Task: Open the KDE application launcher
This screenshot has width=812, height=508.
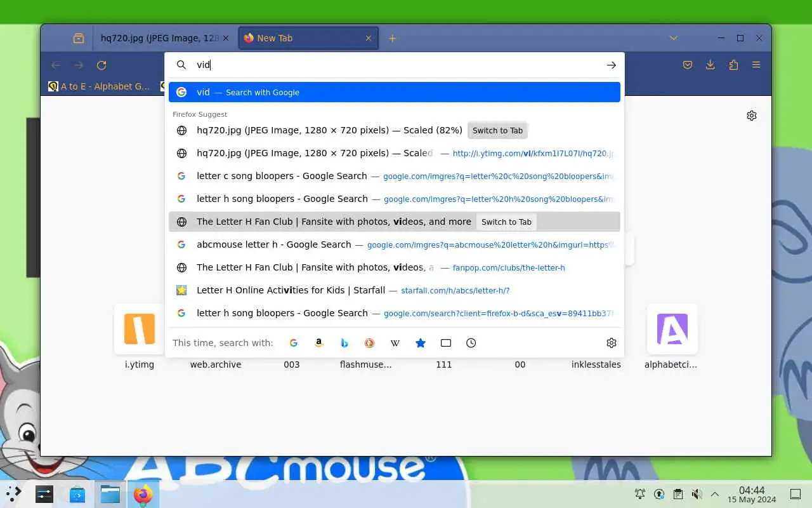Action: coord(14,494)
